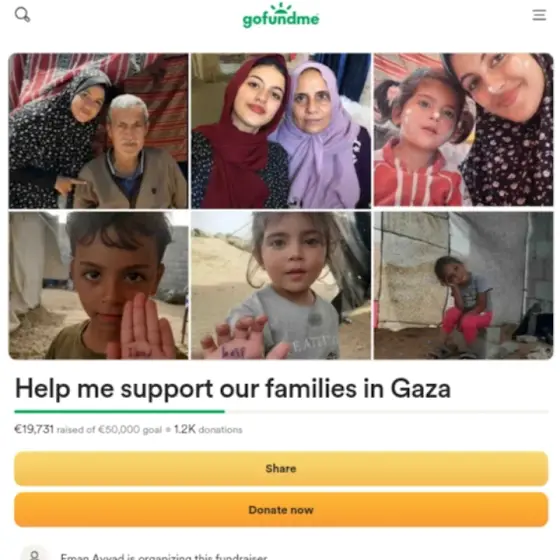Click the organizer avatar icon
The height and width of the screenshot is (560, 560).
[x=34, y=555]
